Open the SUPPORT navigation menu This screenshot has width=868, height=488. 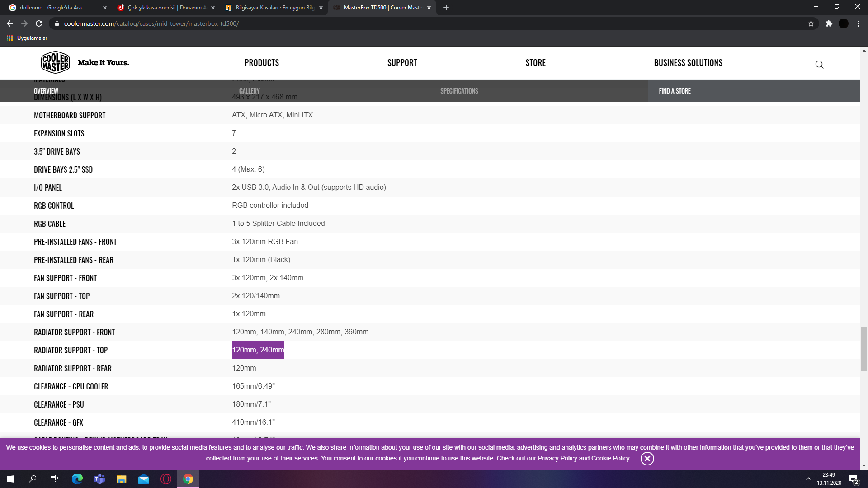(402, 63)
